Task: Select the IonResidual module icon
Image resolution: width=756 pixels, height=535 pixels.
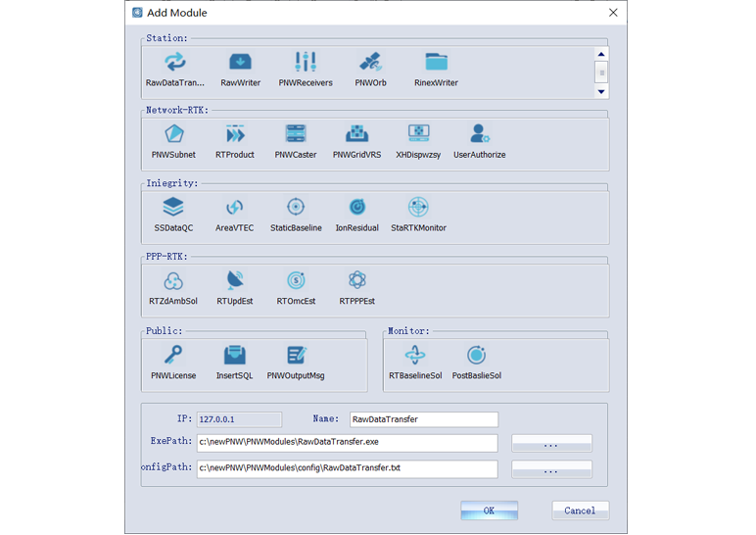Action: pos(357,207)
